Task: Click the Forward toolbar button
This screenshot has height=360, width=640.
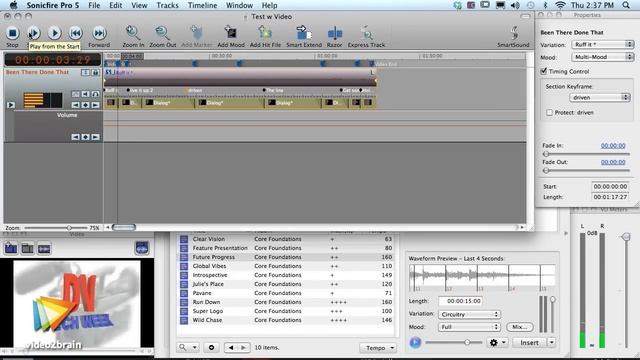Action: (x=99, y=33)
